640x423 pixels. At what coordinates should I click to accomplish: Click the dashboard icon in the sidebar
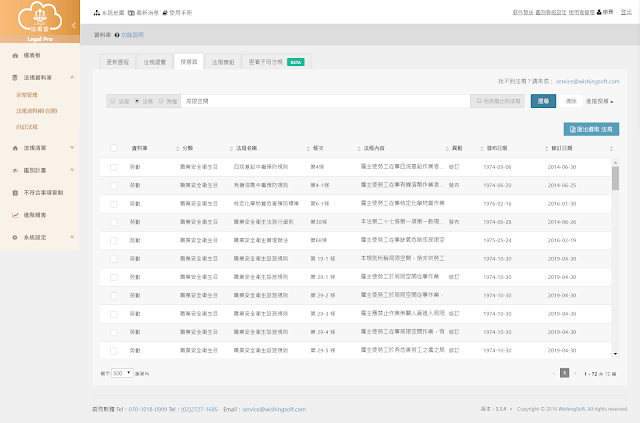tap(15, 55)
